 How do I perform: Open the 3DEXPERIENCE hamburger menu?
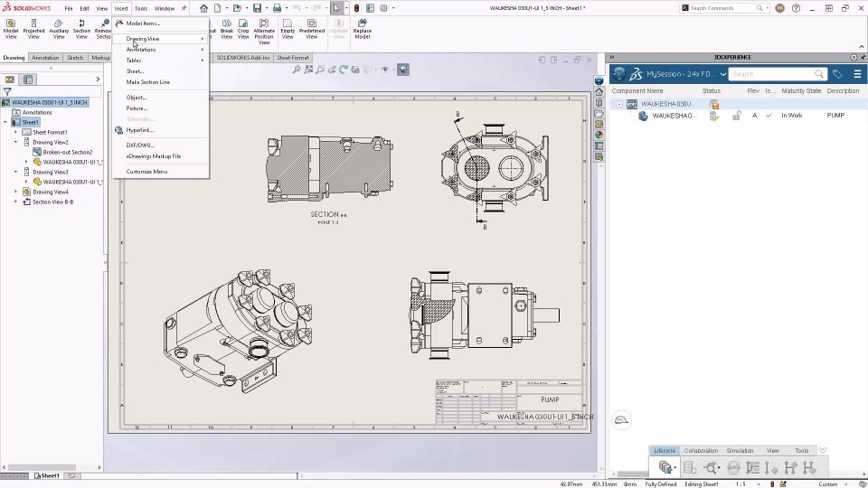[857, 74]
